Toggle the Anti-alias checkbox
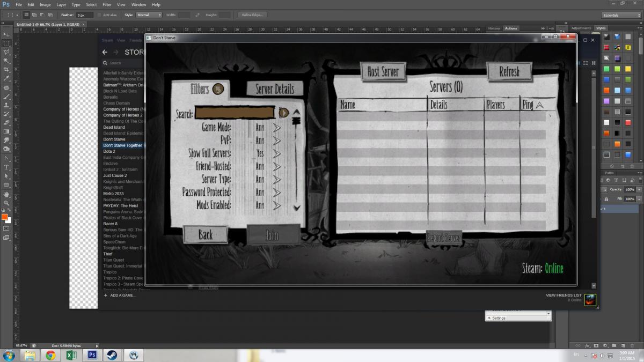Image resolution: width=644 pixels, height=362 pixels. coord(99,15)
